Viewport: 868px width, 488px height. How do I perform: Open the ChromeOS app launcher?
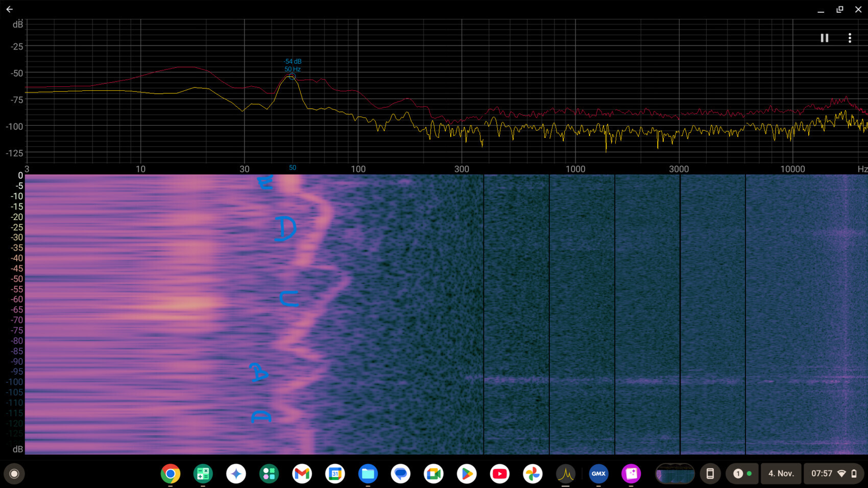pyautogui.click(x=14, y=474)
